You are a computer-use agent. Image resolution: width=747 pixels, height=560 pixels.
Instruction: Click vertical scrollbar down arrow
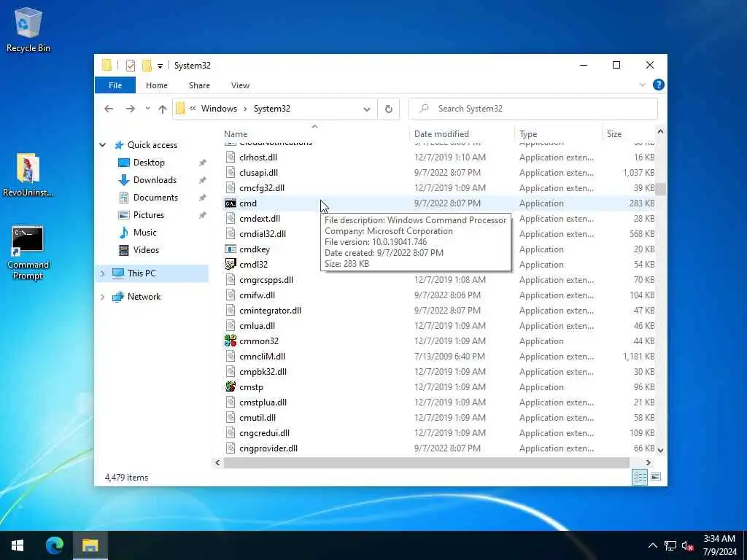[660, 449]
